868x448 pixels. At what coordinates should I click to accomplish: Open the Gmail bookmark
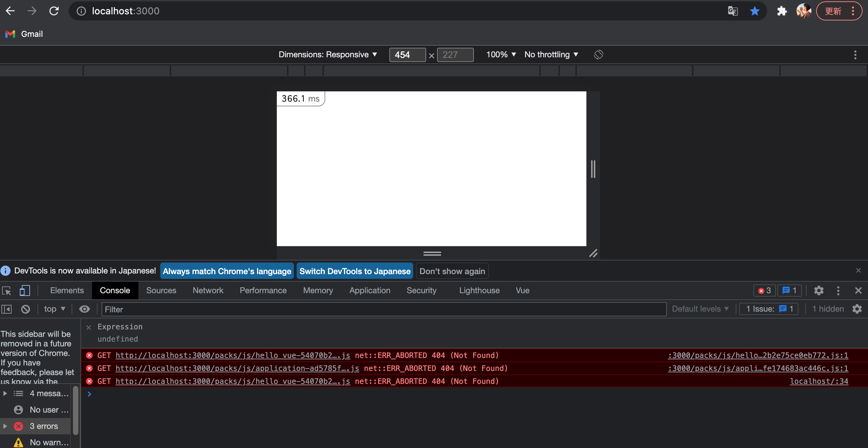click(24, 34)
